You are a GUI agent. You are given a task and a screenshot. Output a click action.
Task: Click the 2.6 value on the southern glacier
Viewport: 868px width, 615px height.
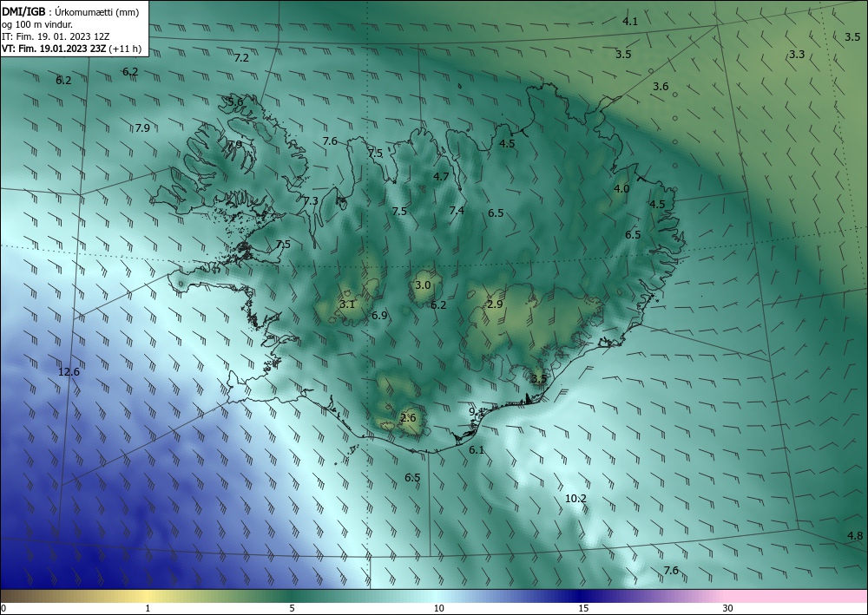tap(408, 418)
